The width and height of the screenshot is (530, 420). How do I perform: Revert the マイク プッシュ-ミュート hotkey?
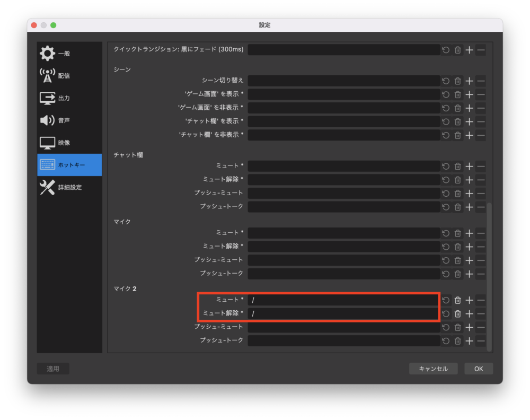446,260
